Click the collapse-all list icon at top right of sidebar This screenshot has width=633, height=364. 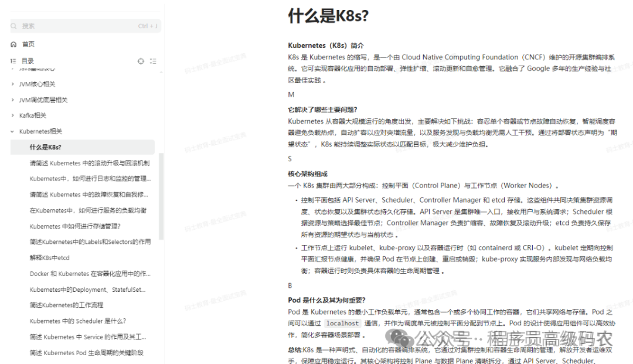click(152, 60)
